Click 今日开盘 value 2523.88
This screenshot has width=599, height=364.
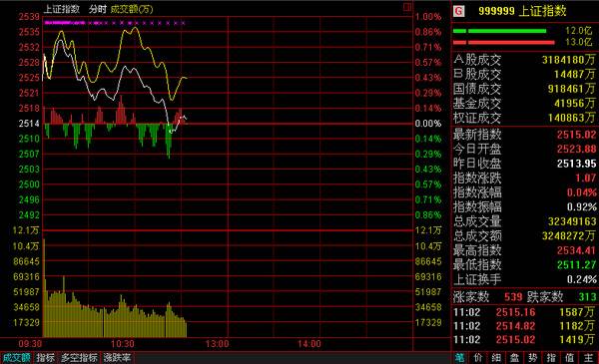tap(576, 150)
